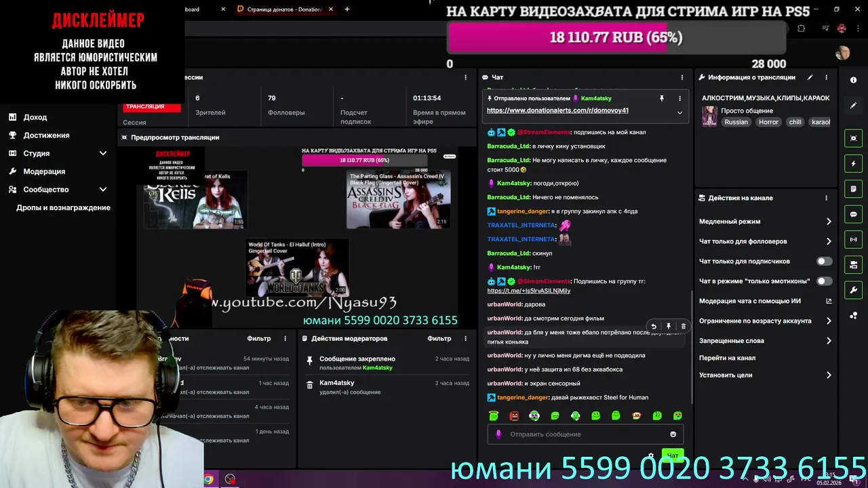The height and width of the screenshot is (488, 868).
Task: Open Действия модераторов panel three-dot menu
Action: [465, 338]
